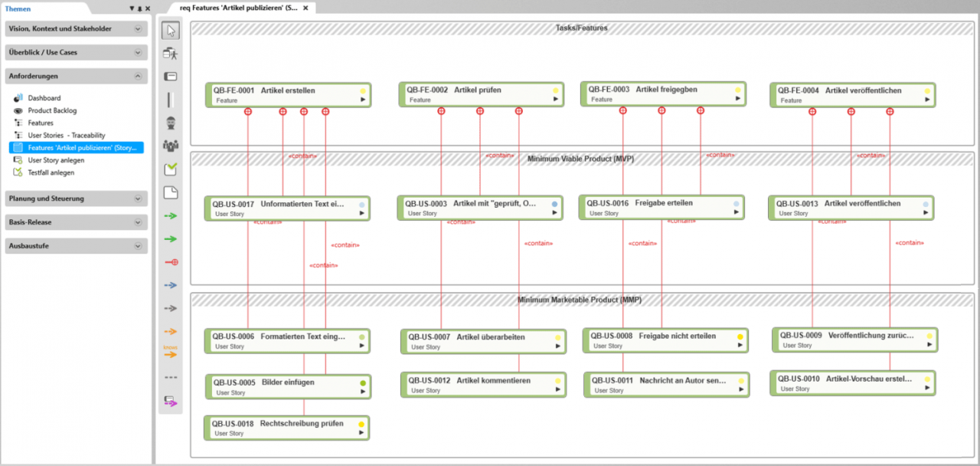The image size is (980, 466).
Task: Toggle the pin on the Themen panel
Action: (x=139, y=8)
